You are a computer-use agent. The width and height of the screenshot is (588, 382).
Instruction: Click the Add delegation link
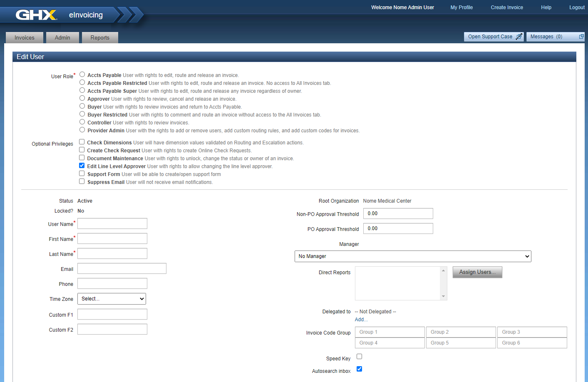click(x=361, y=320)
